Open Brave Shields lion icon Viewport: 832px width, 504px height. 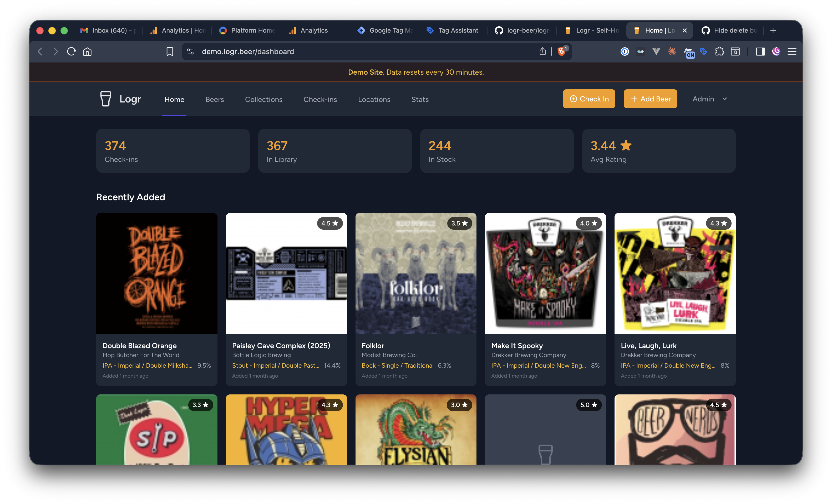click(x=562, y=51)
